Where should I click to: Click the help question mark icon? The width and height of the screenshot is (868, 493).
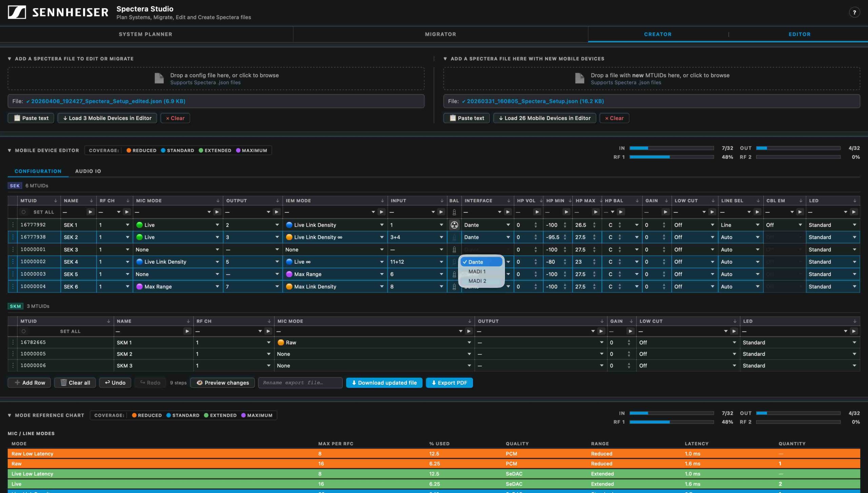point(854,13)
